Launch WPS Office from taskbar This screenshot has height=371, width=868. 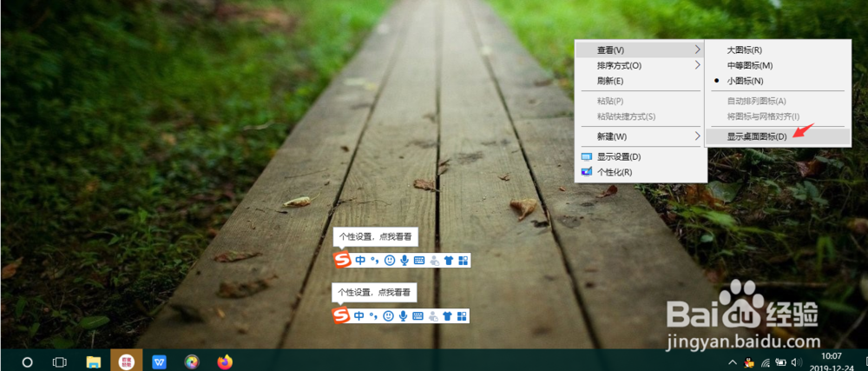click(160, 362)
